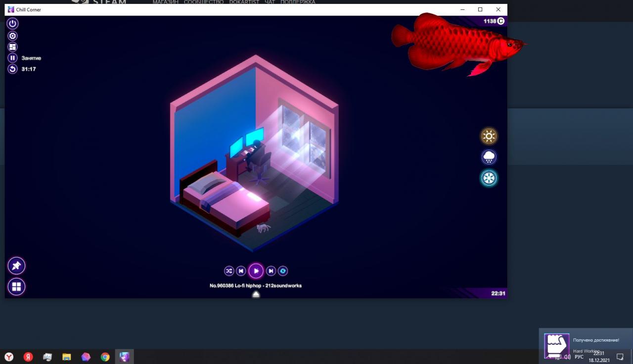Click the РУС language indicator
633x364 pixels.
[x=579, y=357]
